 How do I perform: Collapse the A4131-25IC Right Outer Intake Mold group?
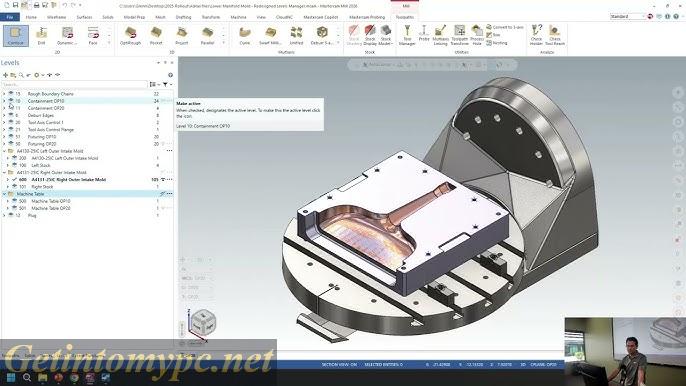4,172
